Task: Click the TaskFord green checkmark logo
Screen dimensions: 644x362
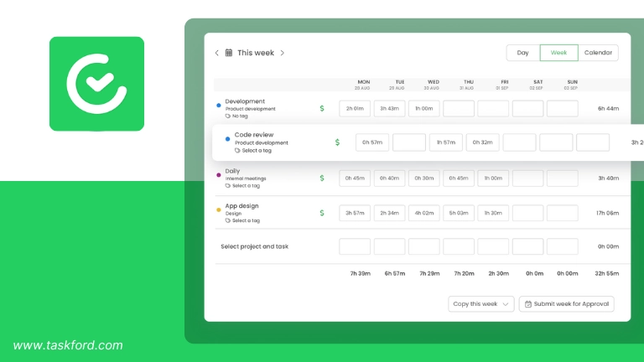Action: (x=96, y=84)
